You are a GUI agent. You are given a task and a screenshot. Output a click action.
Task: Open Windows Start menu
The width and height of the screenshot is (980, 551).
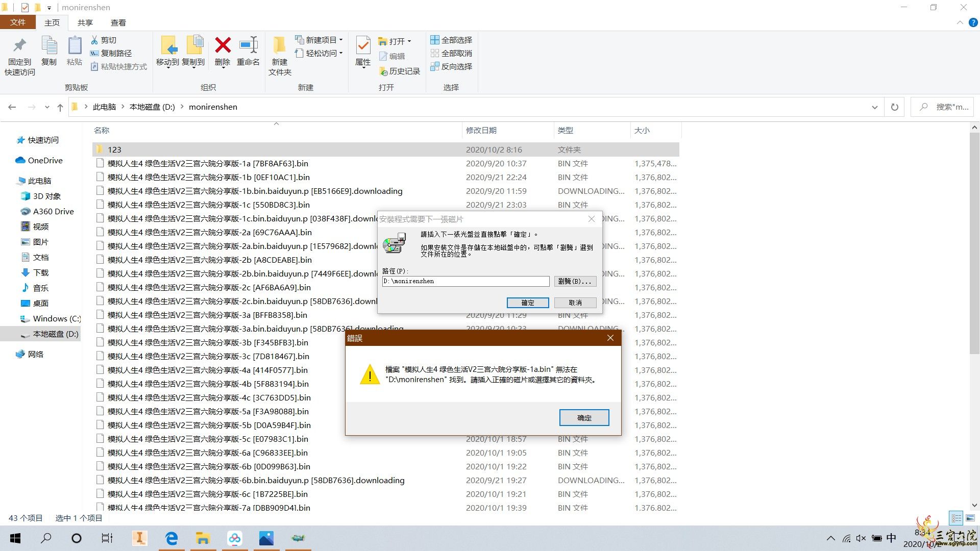(x=15, y=538)
